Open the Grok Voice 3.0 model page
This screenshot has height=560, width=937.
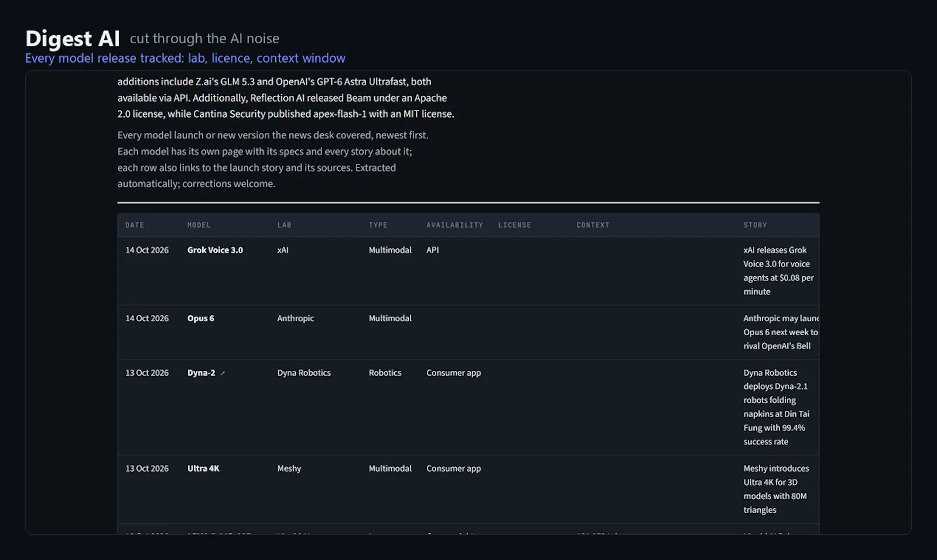pos(215,250)
